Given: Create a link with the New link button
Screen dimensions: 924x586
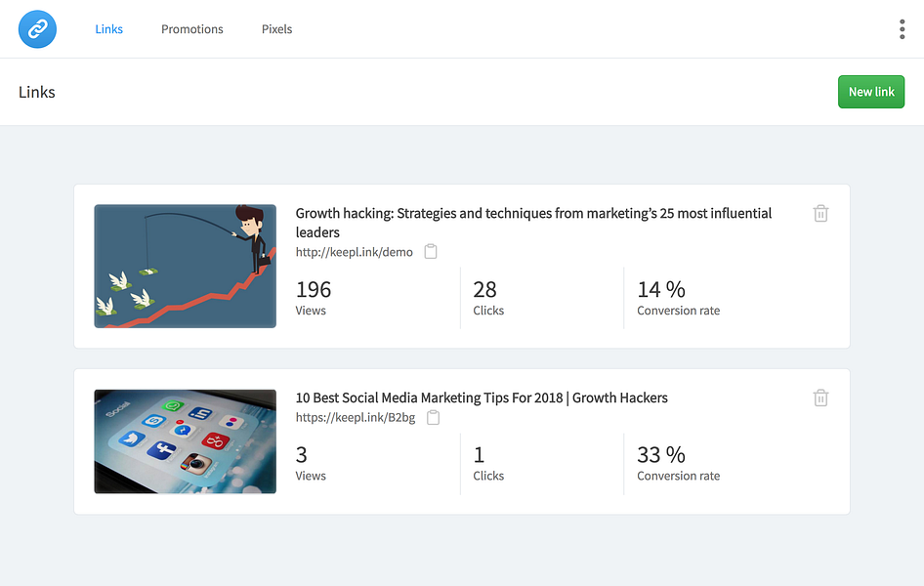Looking at the screenshot, I should click(871, 92).
